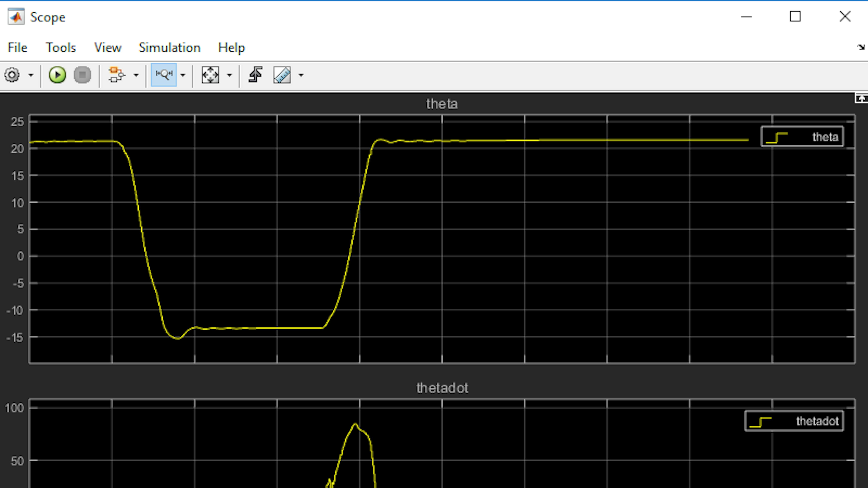The height and width of the screenshot is (488, 868).
Task: Click the undock arrow at menu bar right
Action: (x=861, y=47)
